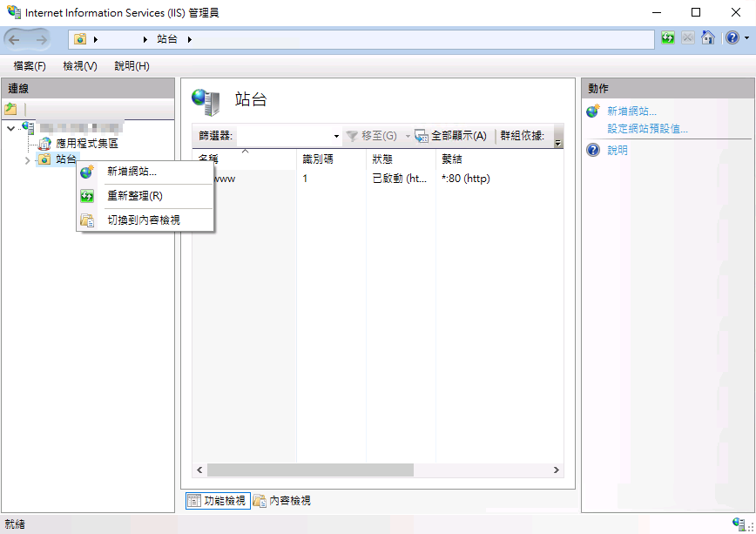Open the 檔案(F) menu
The image size is (756, 534).
[30, 66]
